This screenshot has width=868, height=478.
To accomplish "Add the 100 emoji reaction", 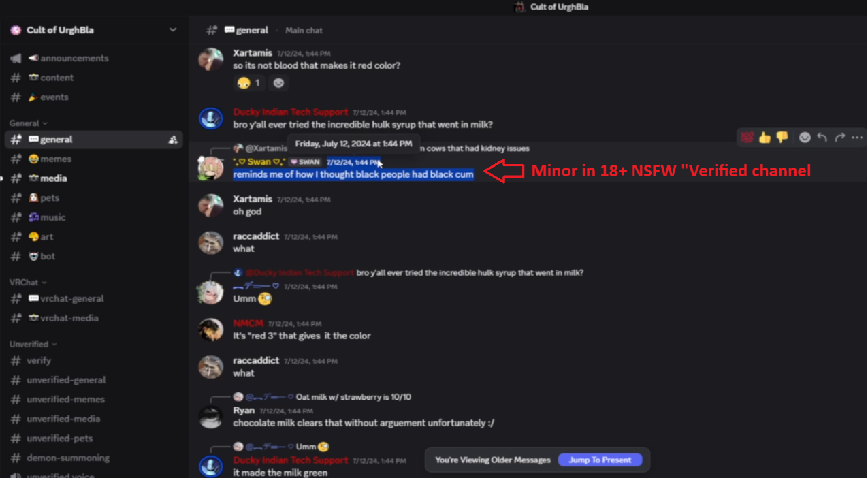I will [747, 138].
